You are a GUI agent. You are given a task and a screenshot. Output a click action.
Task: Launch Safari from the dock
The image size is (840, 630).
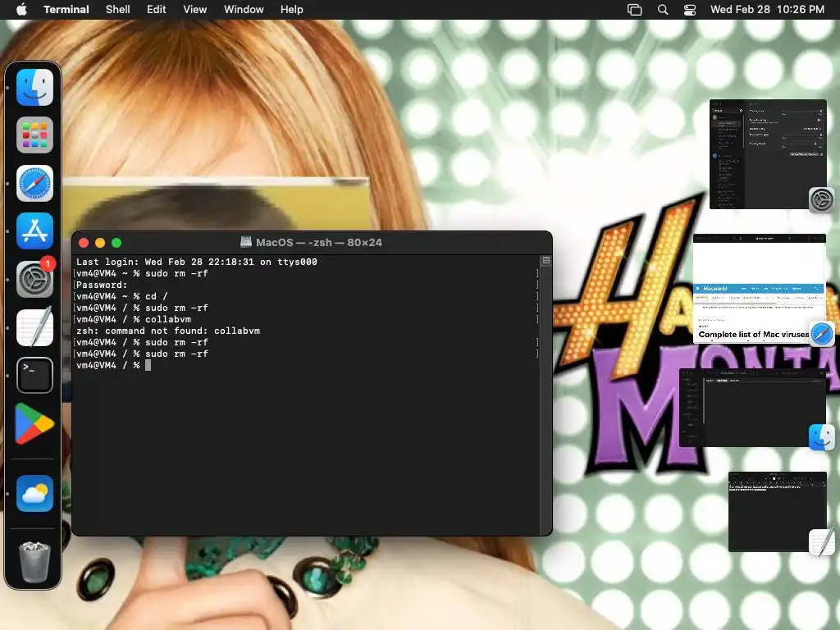(x=34, y=183)
